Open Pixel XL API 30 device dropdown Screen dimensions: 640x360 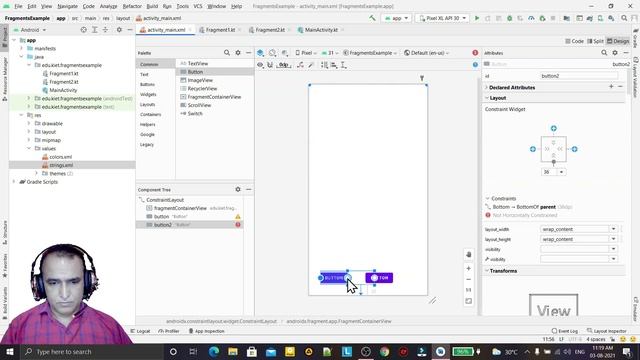(442, 18)
